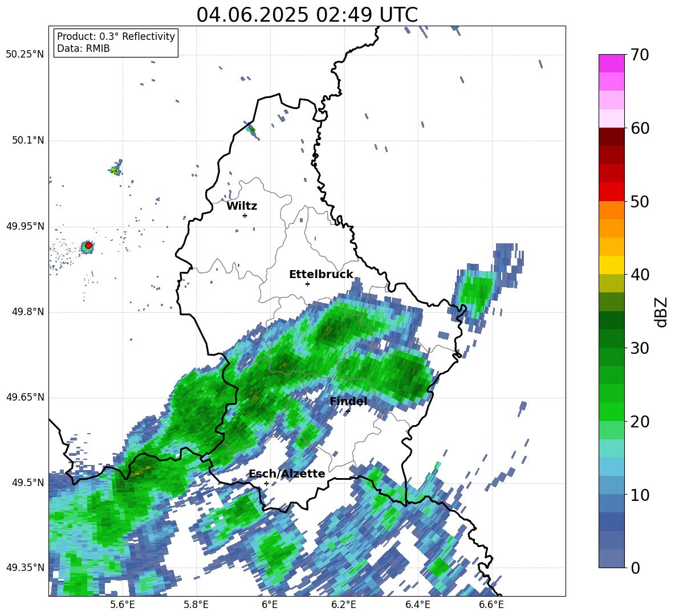Click the 49.8°N latitude tick label
Screen dimensions: 675x616
pos(27,312)
